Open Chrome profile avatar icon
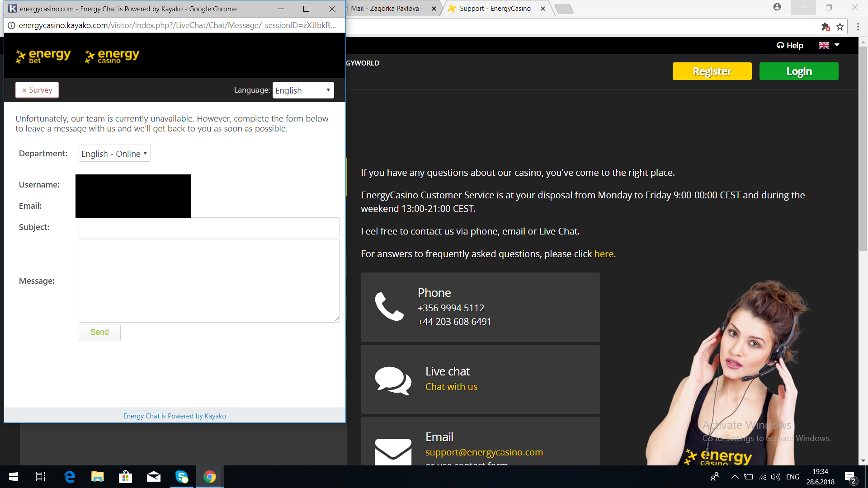This screenshot has height=488, width=868. tap(777, 7)
